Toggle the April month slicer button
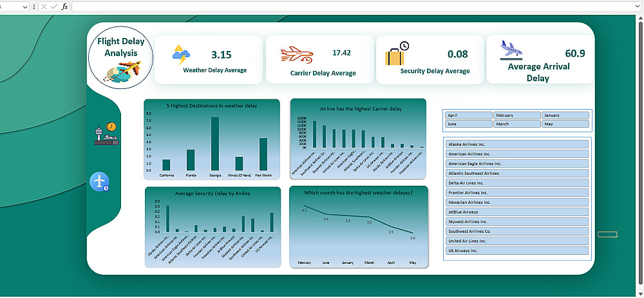The height and width of the screenshot is (298, 644). 469,115
